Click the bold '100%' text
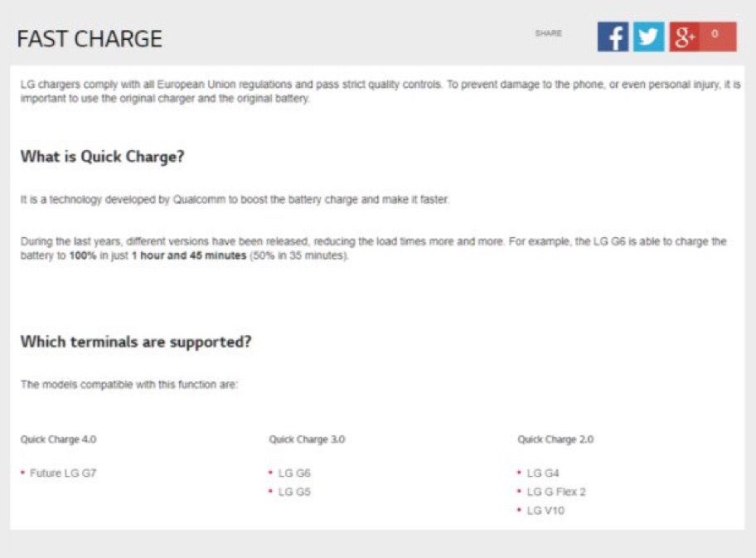Screen dimensions: 756x558 pyautogui.click(x=84, y=256)
